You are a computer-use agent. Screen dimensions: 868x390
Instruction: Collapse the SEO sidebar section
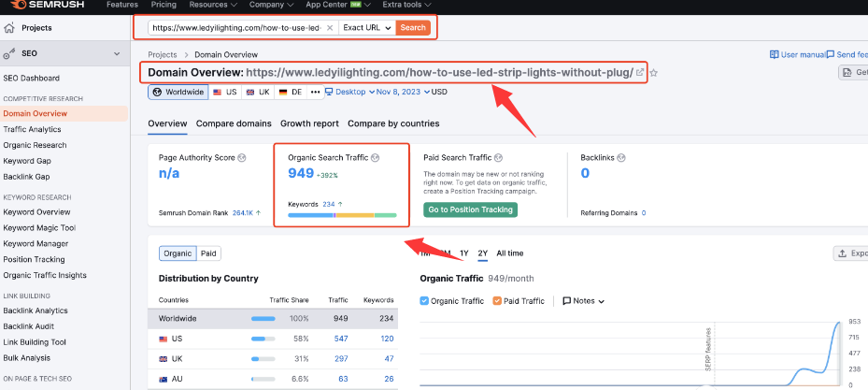[117, 53]
